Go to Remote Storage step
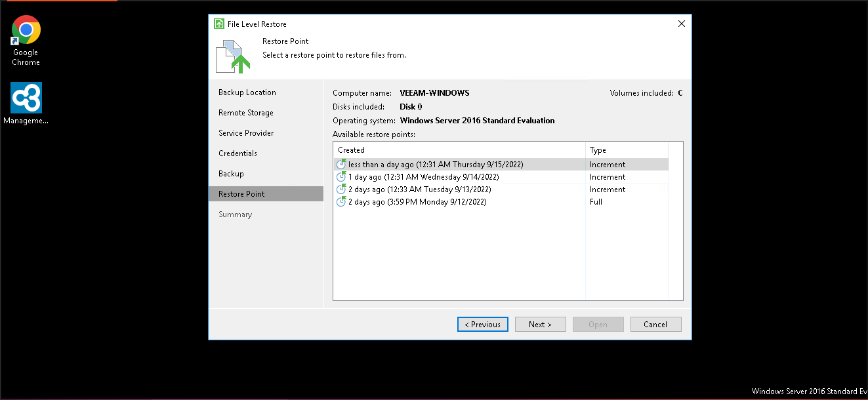Screen dimensions: 868x400 [x=246, y=113]
